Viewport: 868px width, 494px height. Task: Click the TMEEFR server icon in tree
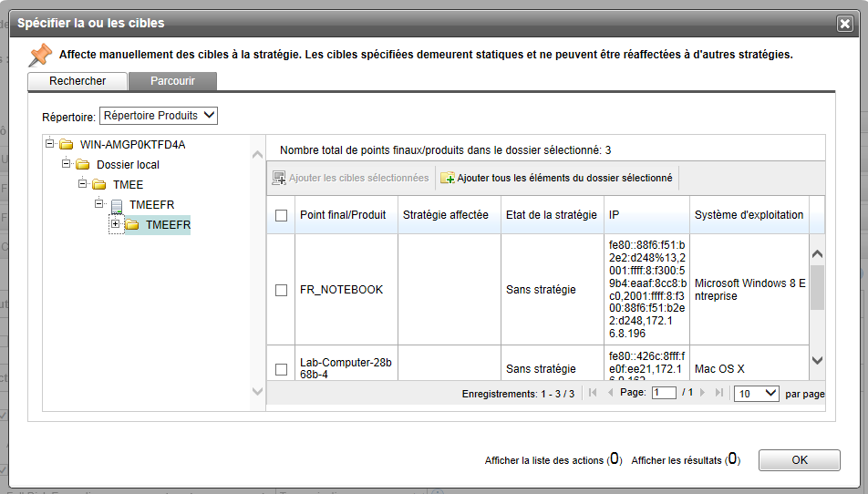pyautogui.click(x=116, y=205)
